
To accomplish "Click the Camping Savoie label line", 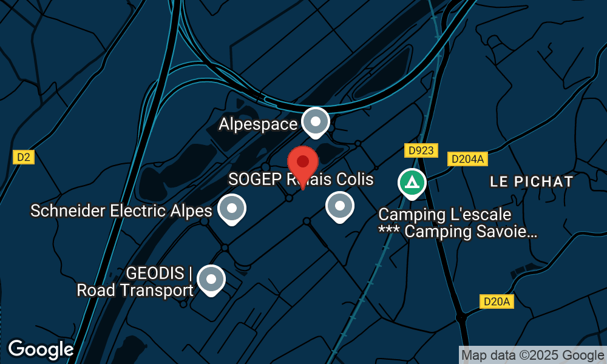I will pyautogui.click(x=458, y=232).
